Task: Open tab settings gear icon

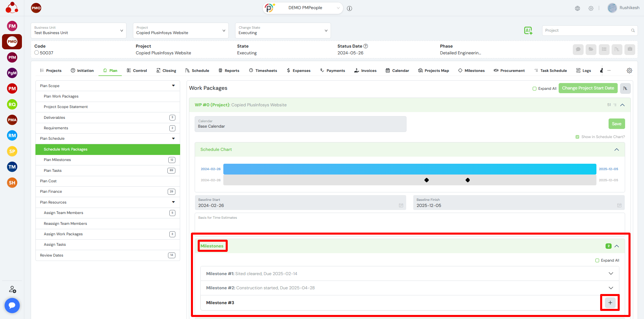Action: [x=629, y=71]
